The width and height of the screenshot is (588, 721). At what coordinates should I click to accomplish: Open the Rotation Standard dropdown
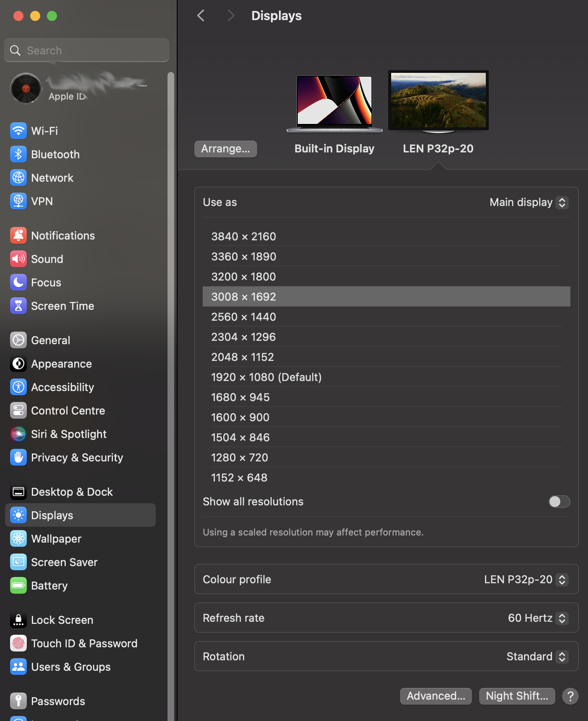pos(537,657)
